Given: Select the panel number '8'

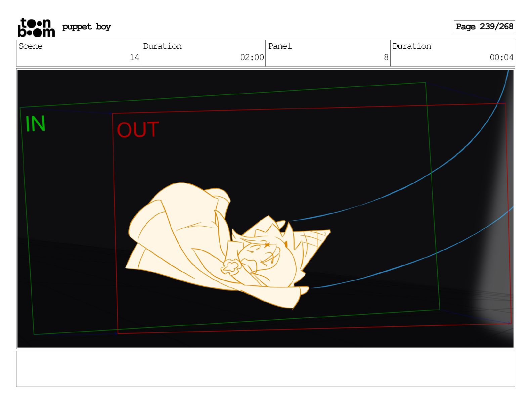Looking at the screenshot, I should pos(386,57).
